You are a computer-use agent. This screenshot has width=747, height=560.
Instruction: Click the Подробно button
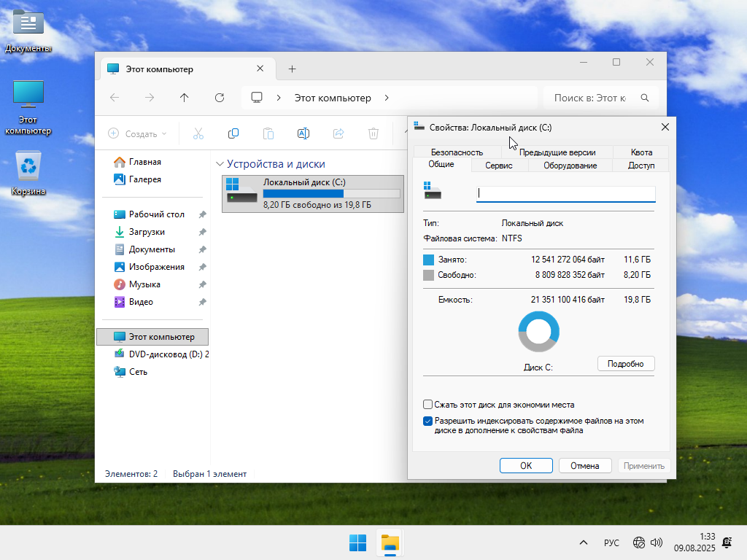click(625, 364)
